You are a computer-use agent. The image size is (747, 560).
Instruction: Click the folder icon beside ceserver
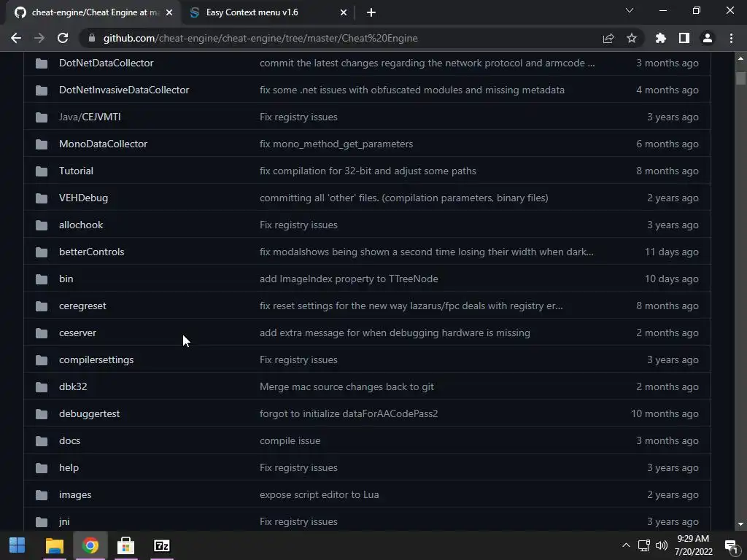pos(42,332)
